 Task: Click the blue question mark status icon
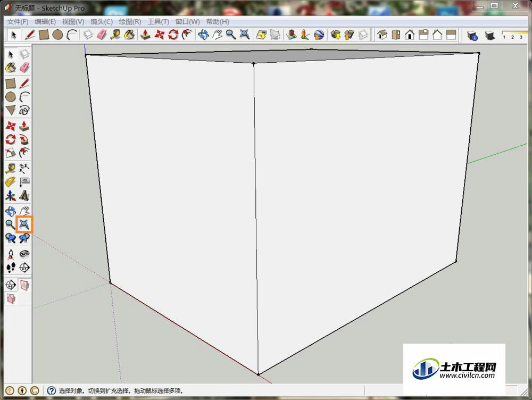51,391
